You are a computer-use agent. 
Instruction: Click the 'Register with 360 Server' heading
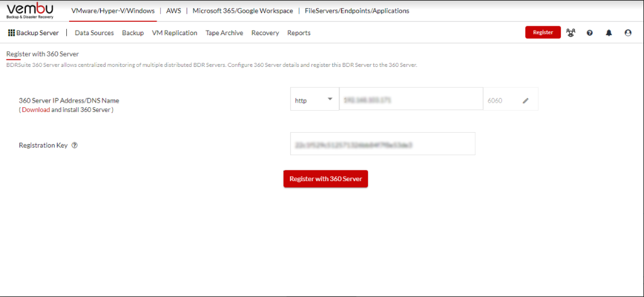coord(42,54)
